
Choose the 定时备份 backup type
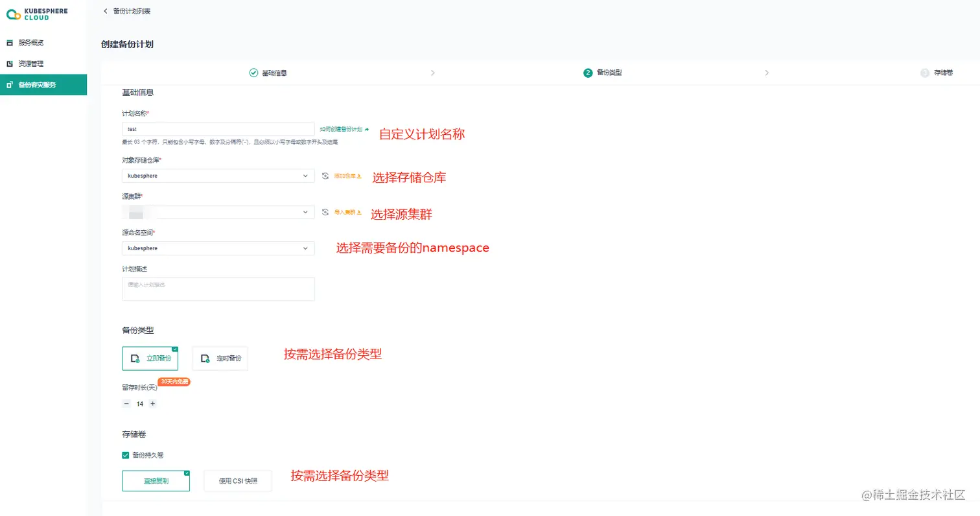(220, 358)
